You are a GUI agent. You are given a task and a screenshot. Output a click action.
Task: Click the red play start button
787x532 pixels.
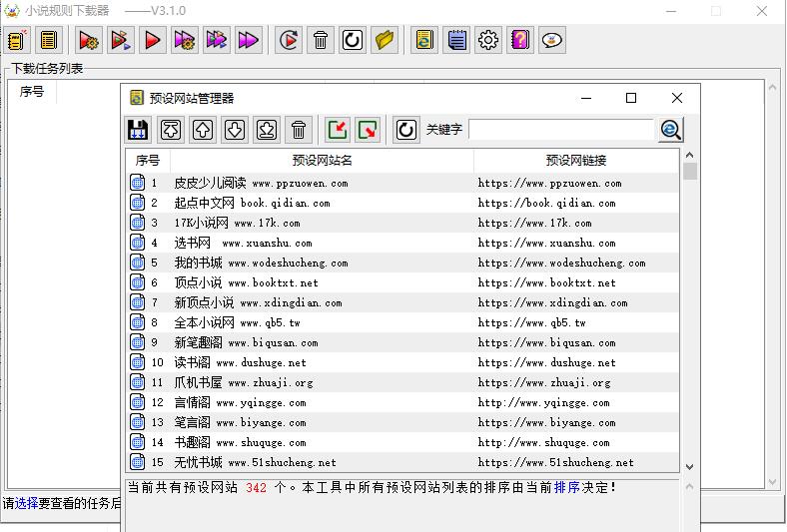click(153, 40)
